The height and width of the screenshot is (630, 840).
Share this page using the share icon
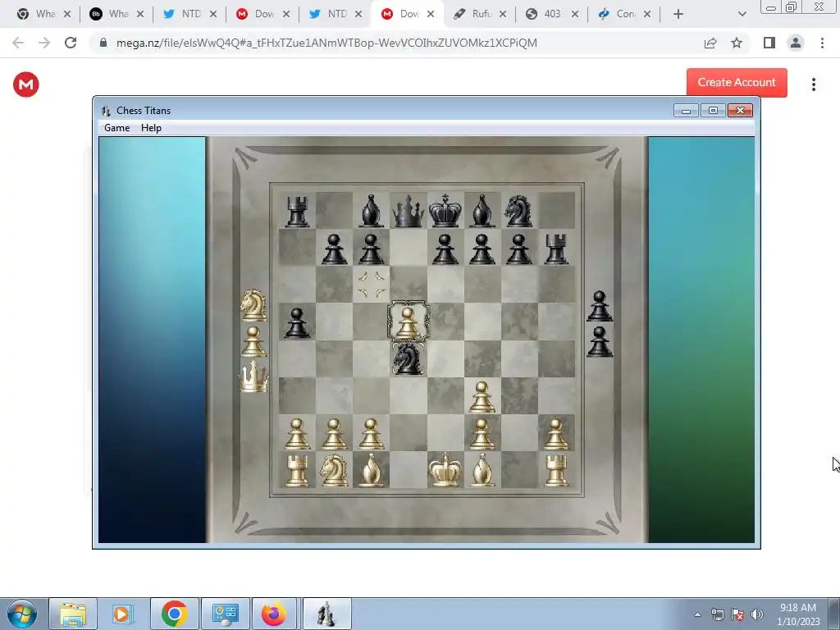(710, 43)
